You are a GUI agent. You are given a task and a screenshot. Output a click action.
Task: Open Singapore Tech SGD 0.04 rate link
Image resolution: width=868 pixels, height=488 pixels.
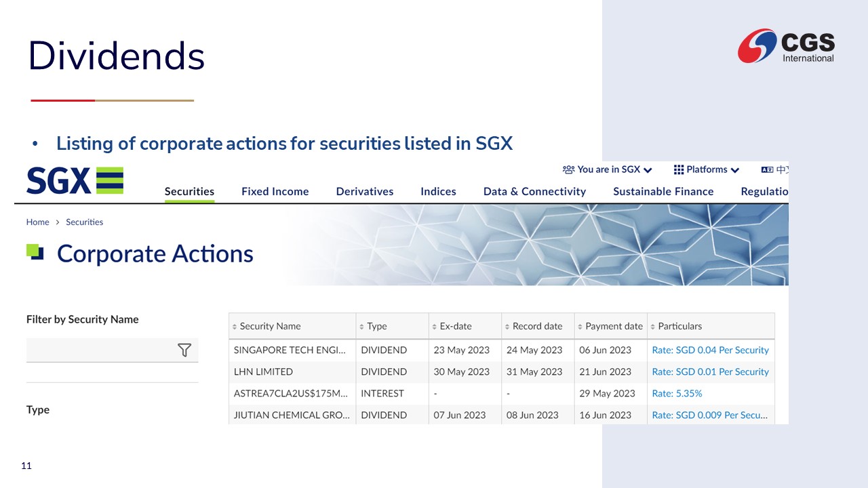[710, 350]
